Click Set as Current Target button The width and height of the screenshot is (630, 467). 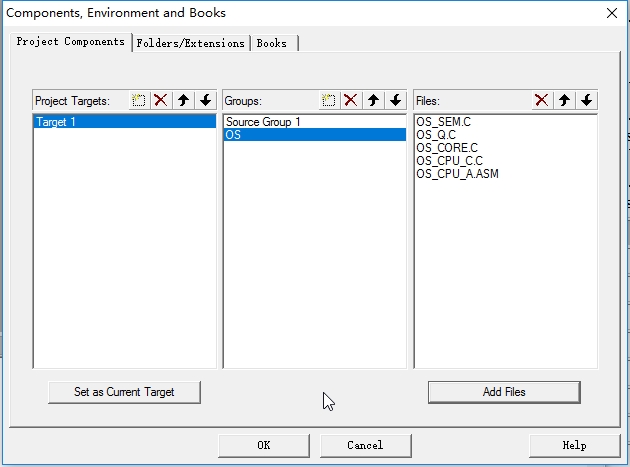pyautogui.click(x=124, y=392)
